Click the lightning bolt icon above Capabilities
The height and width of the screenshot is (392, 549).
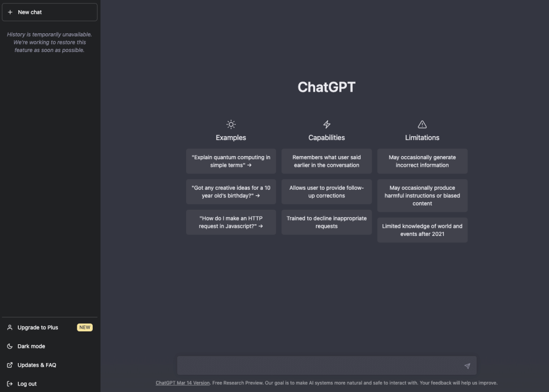pos(327,124)
